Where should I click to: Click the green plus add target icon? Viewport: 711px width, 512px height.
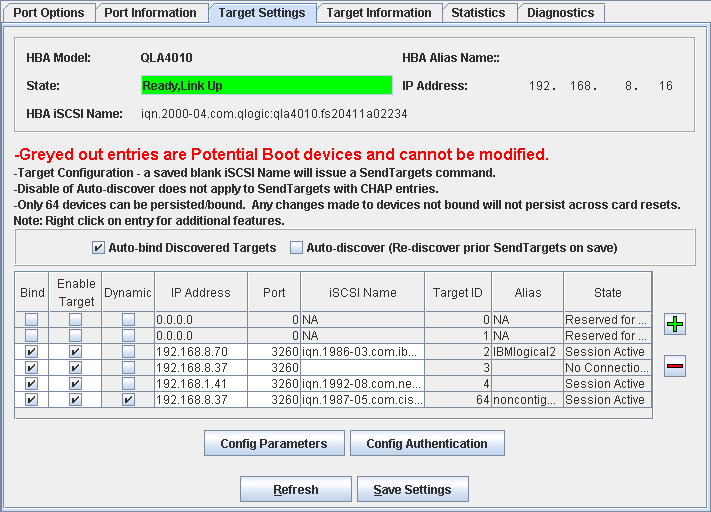click(x=676, y=324)
